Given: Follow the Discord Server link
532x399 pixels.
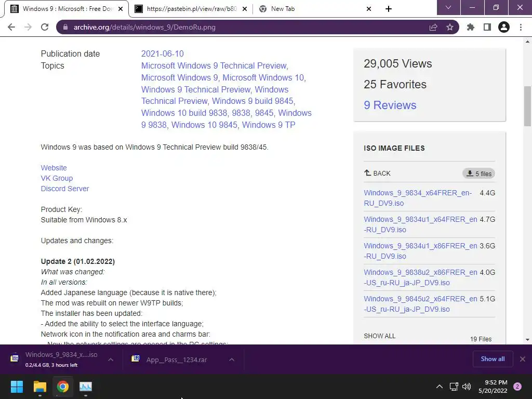Looking at the screenshot, I should pyautogui.click(x=65, y=189).
